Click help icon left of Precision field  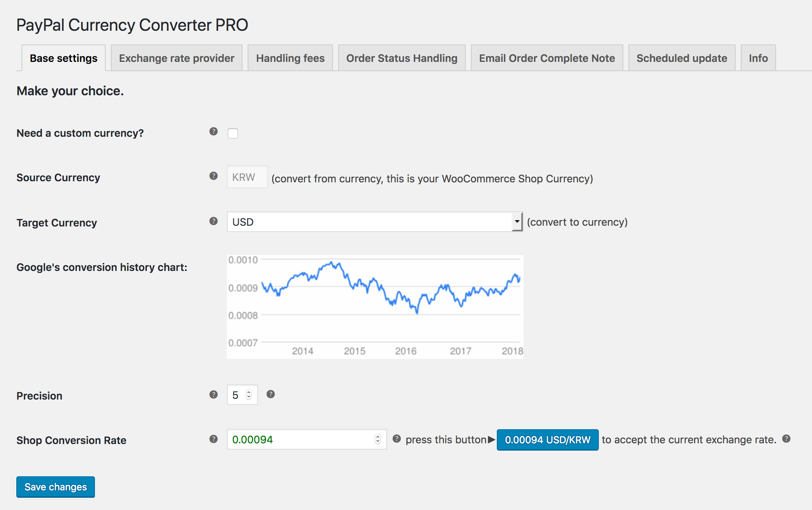tap(213, 394)
